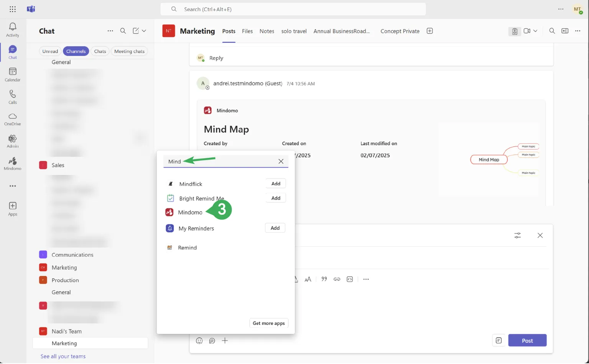Add a new tab to channel
The image size is (589, 364).
pos(429,31)
